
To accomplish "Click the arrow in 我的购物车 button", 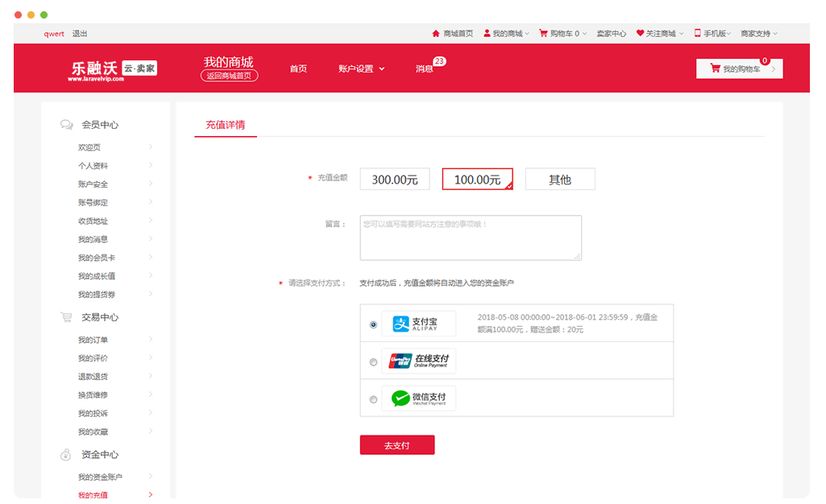I will point(774,69).
